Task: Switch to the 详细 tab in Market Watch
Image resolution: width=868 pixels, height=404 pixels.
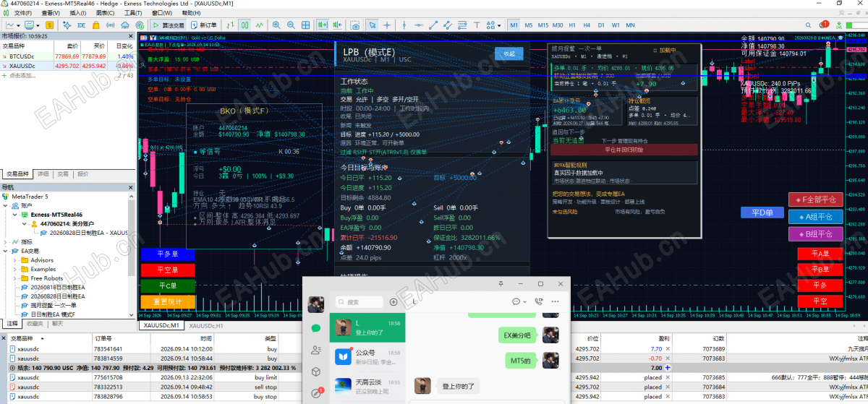Action: 43,174
